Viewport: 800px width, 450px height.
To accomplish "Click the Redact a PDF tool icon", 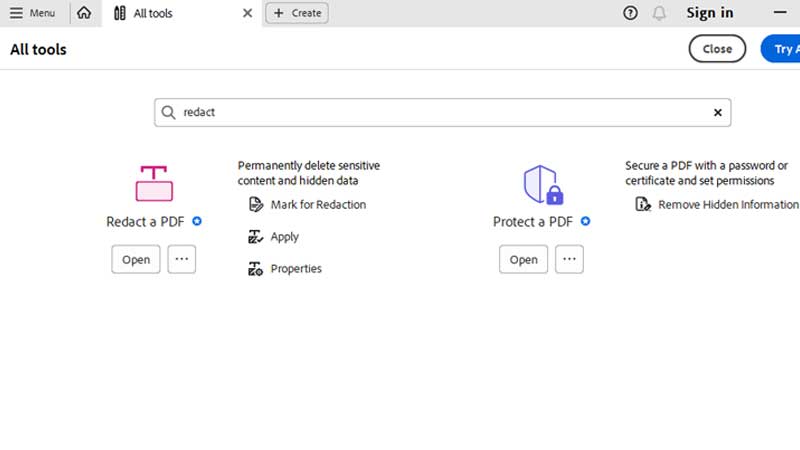I will pos(154,183).
